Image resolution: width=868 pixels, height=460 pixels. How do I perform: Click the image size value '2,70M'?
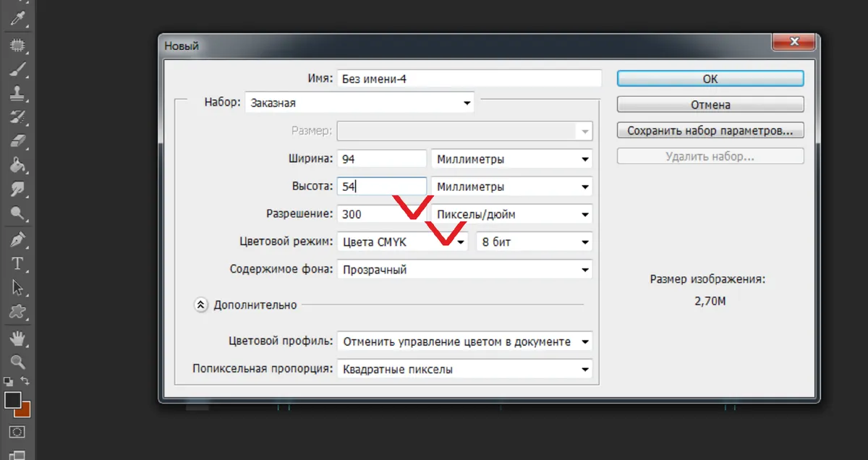coord(710,300)
